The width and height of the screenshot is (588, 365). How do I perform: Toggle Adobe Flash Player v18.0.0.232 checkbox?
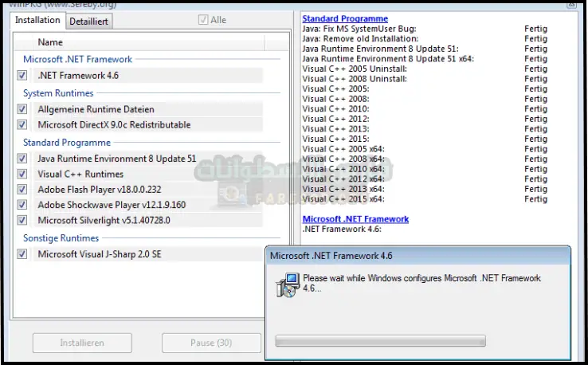click(22, 190)
